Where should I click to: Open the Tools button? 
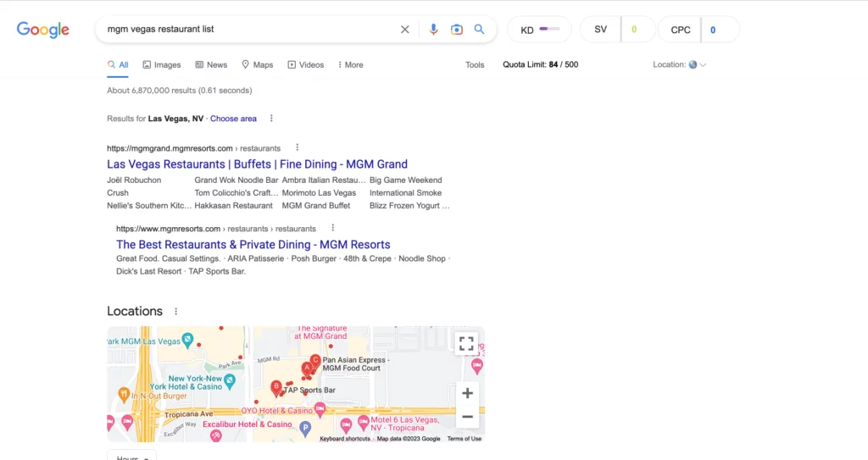(475, 64)
